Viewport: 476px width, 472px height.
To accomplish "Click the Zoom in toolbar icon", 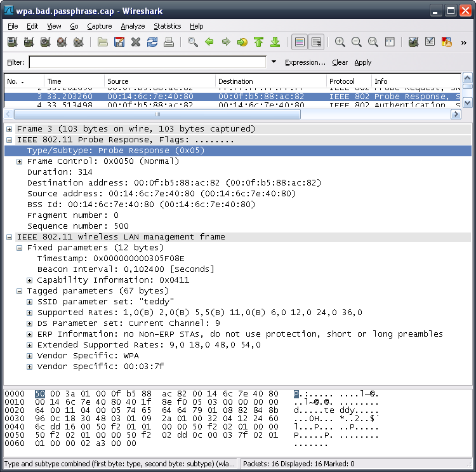I will tap(340, 43).
